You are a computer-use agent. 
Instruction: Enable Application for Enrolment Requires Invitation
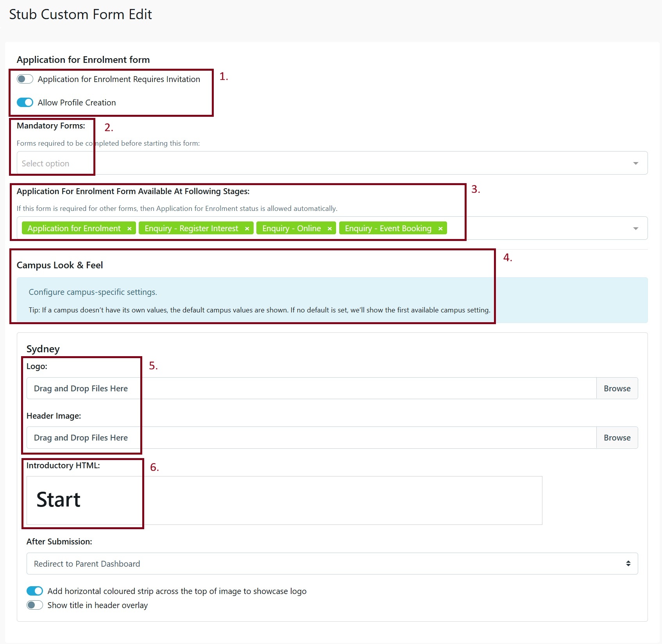(25, 79)
